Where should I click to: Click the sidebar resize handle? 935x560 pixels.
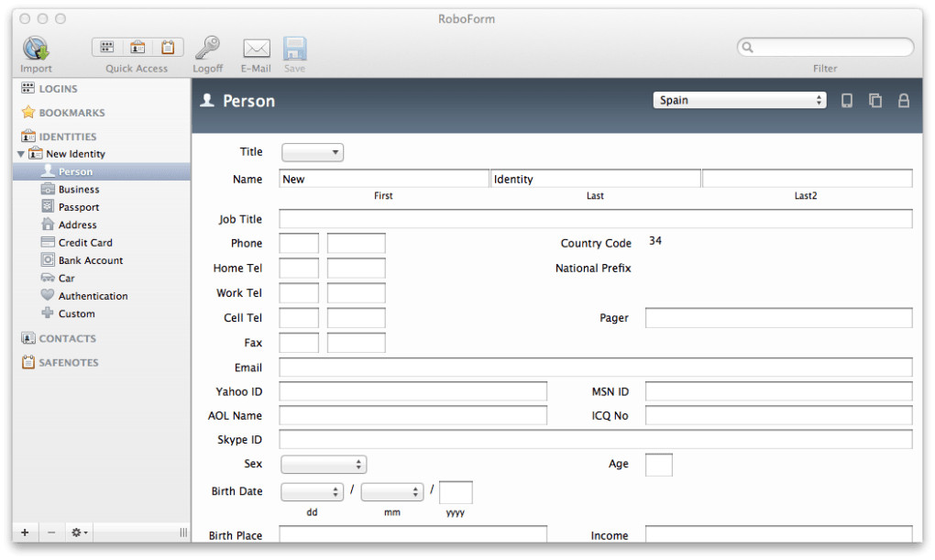183,532
